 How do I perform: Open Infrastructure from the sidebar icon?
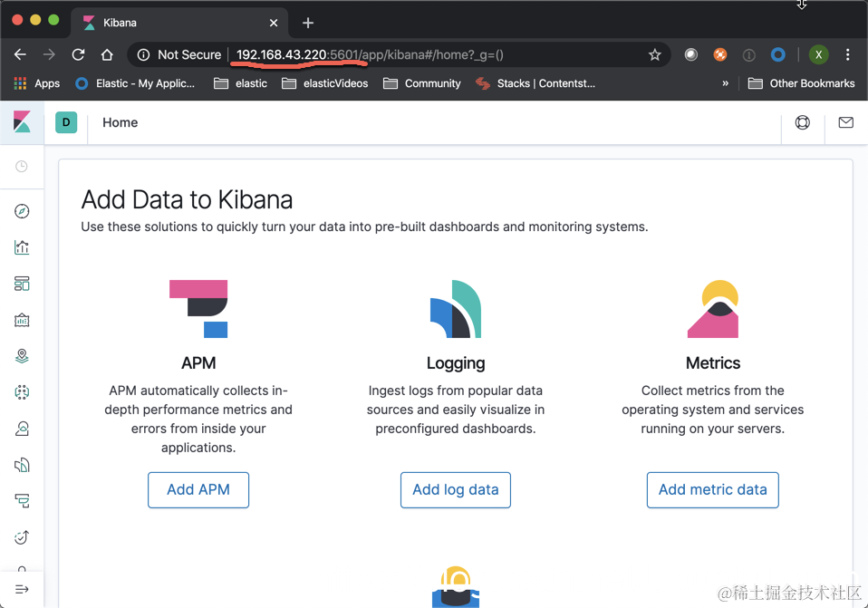point(22,429)
